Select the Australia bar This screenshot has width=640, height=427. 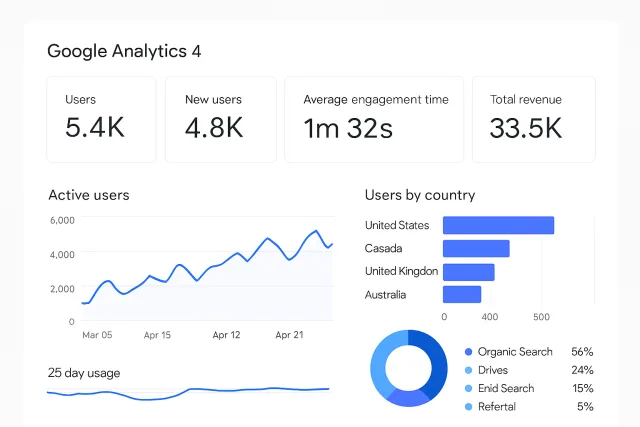click(x=462, y=294)
